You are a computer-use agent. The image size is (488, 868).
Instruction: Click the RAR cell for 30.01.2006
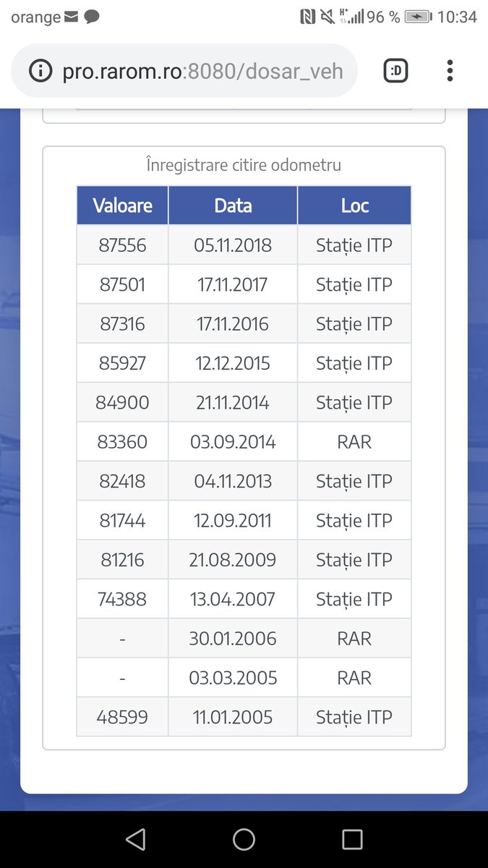point(354,639)
